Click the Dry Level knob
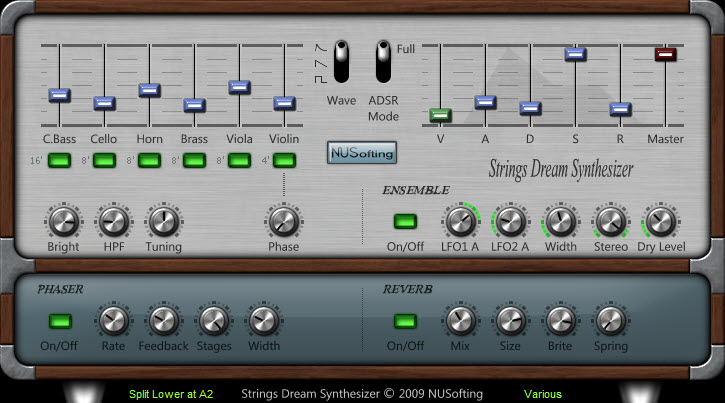725x403 pixels. (659, 221)
